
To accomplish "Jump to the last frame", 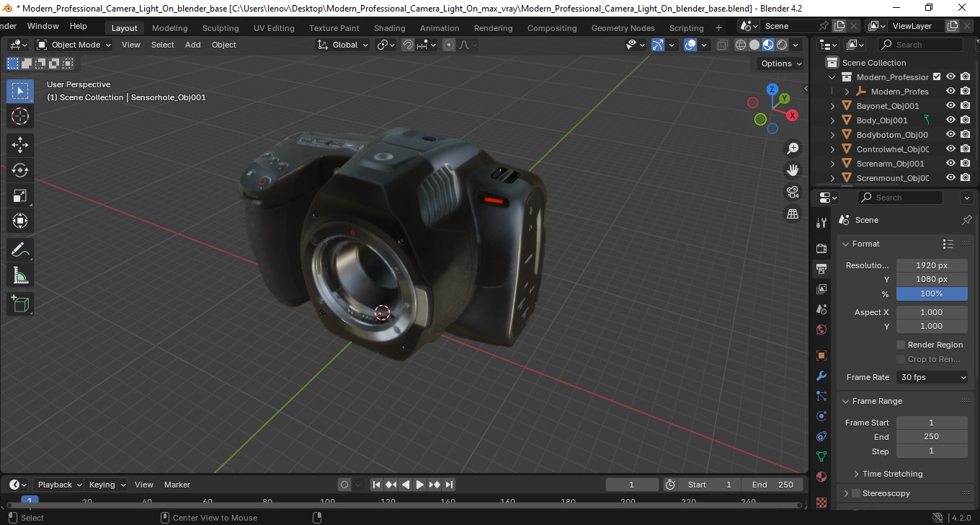I will click(449, 485).
